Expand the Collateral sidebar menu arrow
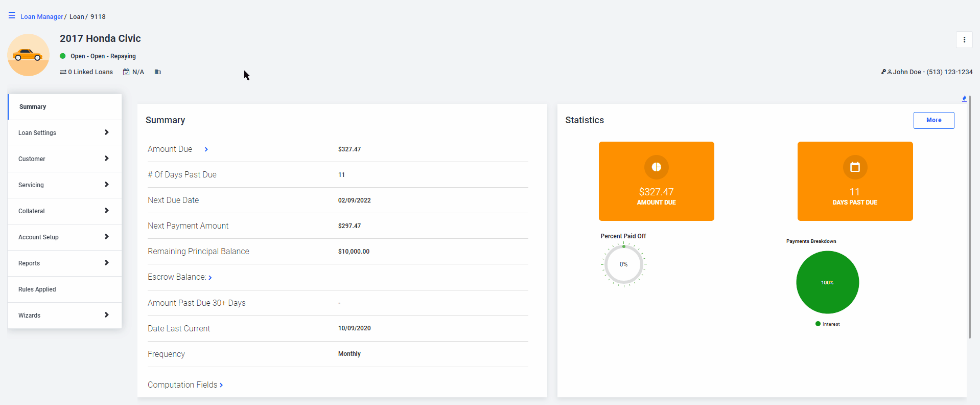The image size is (980, 405). 106,211
